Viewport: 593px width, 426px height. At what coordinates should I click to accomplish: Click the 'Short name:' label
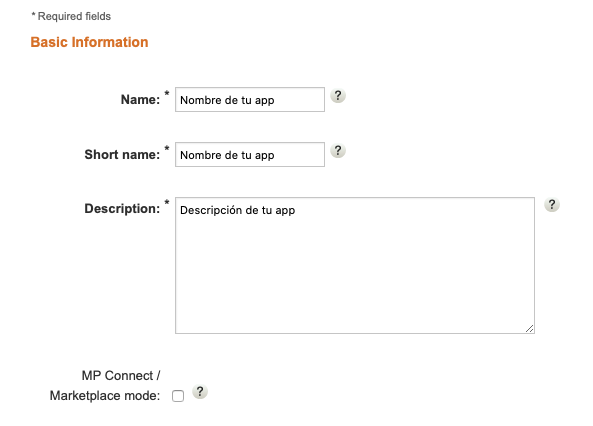point(122,154)
